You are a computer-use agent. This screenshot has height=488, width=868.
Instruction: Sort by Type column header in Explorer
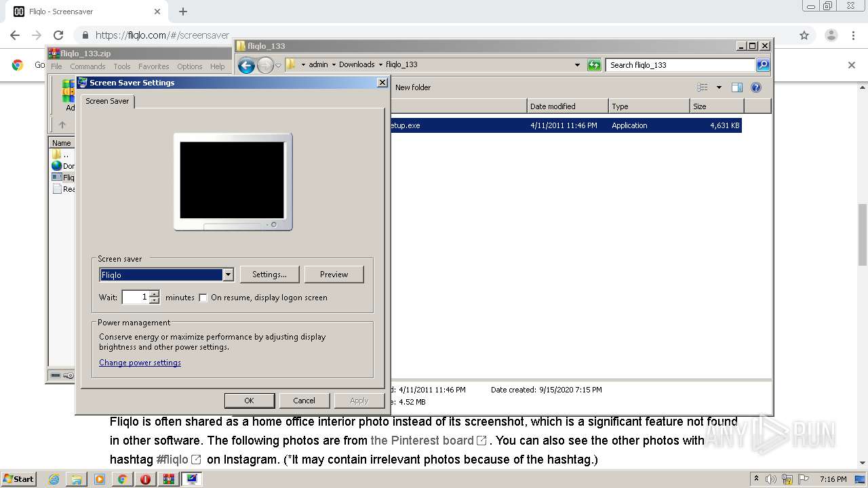[649, 106]
